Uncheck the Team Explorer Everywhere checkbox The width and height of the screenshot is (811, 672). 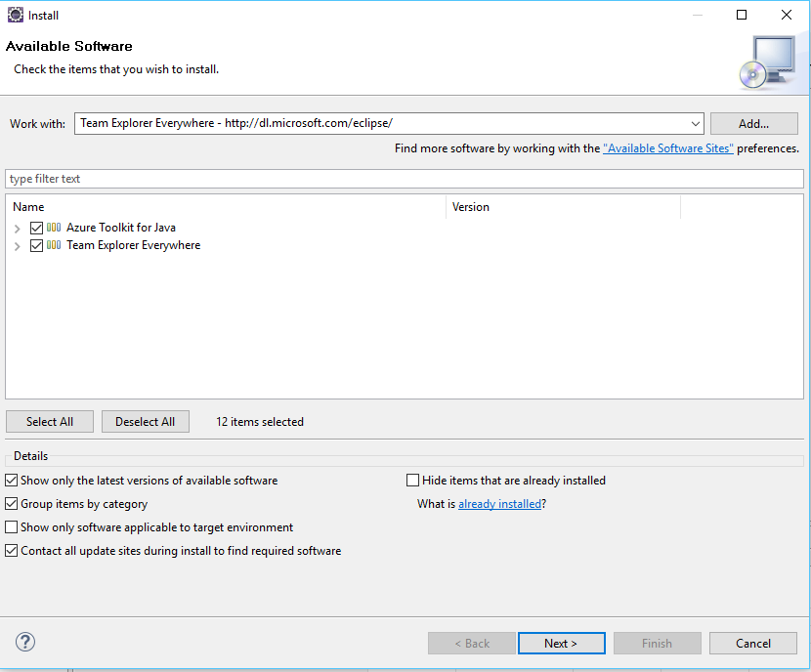tap(37, 245)
